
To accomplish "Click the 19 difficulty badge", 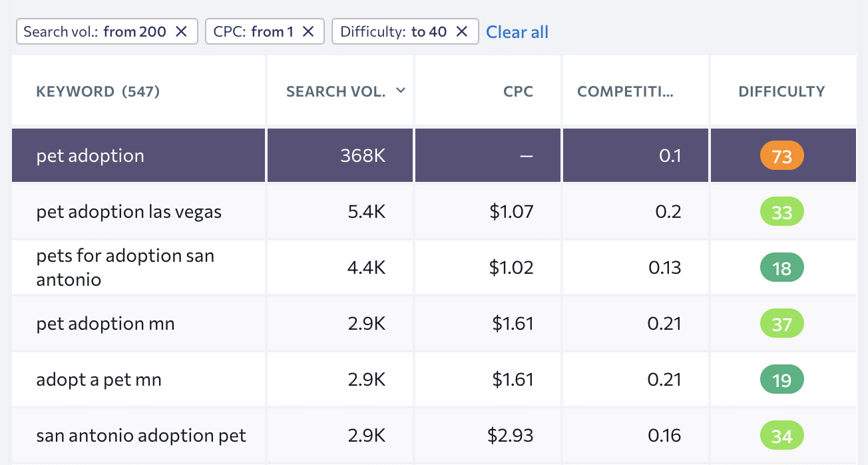I will tap(781, 380).
